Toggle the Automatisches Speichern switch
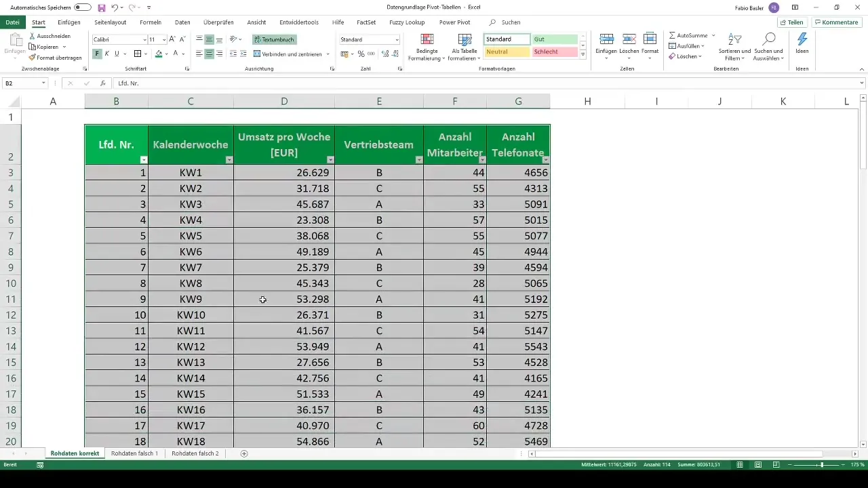Screen dimensions: 868x488 pyautogui.click(x=83, y=7)
